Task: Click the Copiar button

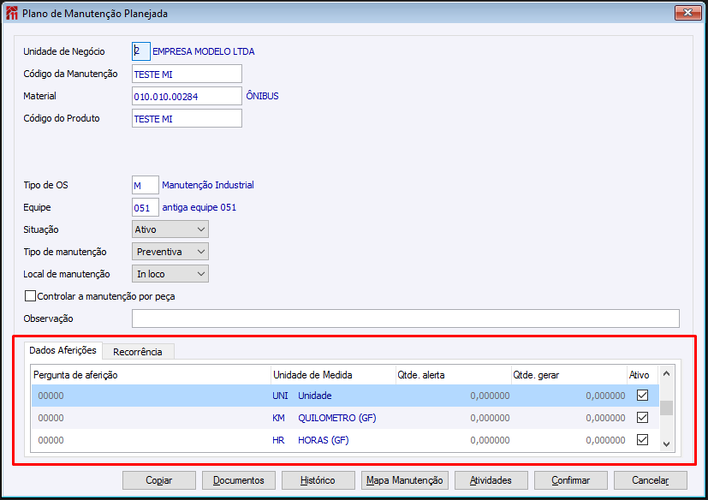Action: (159, 480)
